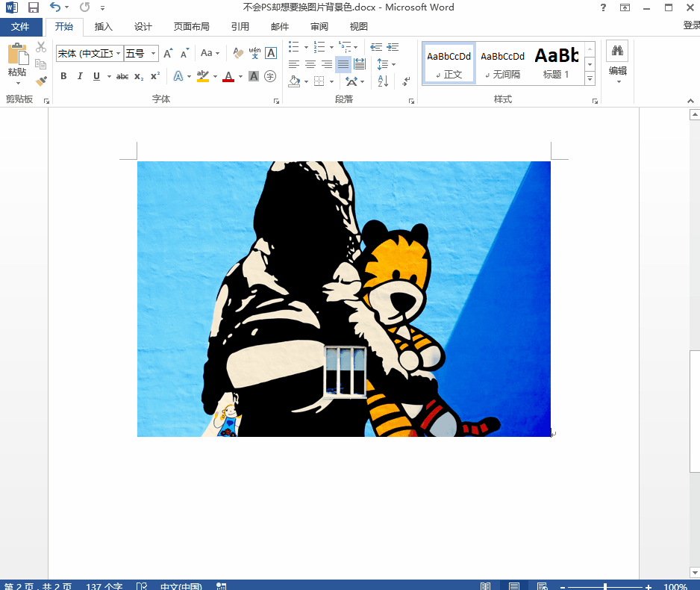The height and width of the screenshot is (590, 700).
Task: Decrease paragraph indent
Action: 376,47
